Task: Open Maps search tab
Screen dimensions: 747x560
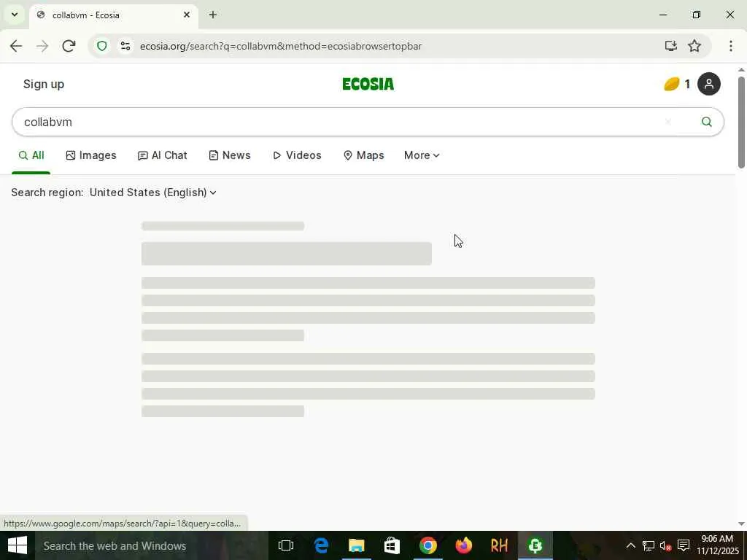Action: tap(363, 156)
